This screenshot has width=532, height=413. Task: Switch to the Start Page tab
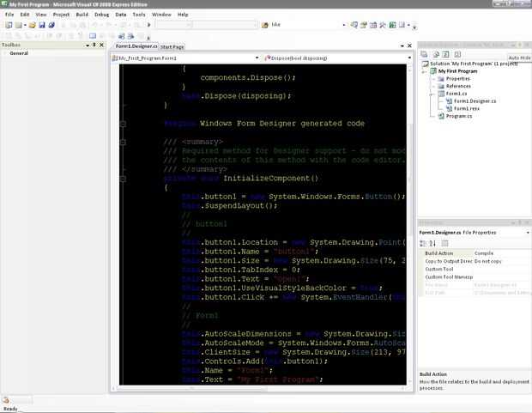pyautogui.click(x=172, y=46)
